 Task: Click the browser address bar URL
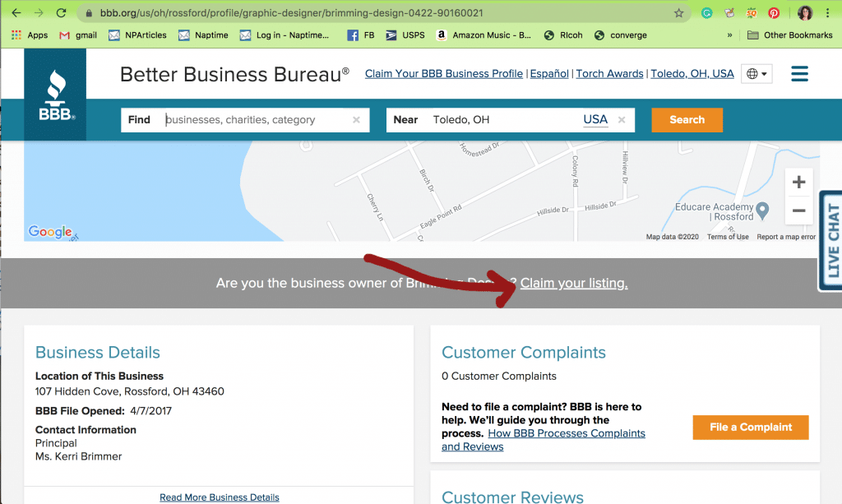(x=291, y=13)
